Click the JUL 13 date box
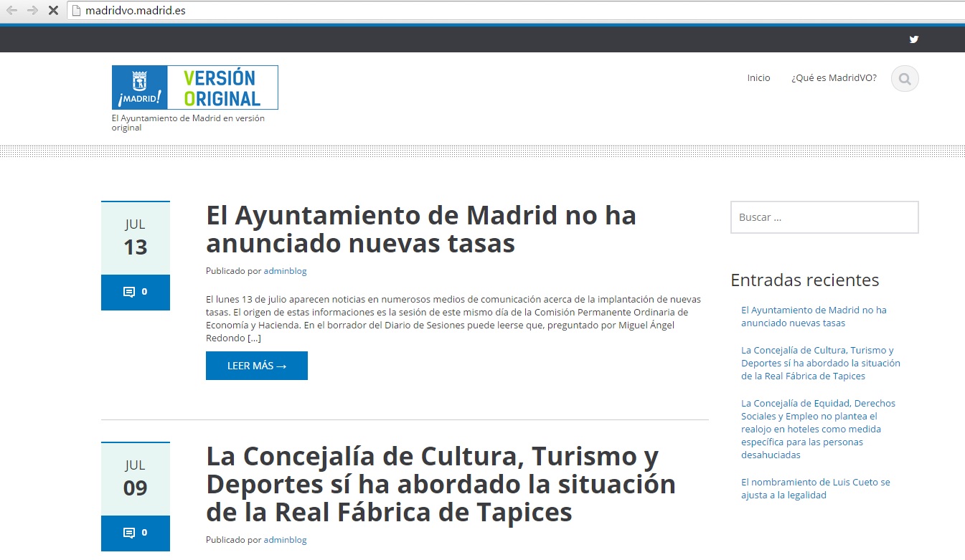 pos(136,238)
